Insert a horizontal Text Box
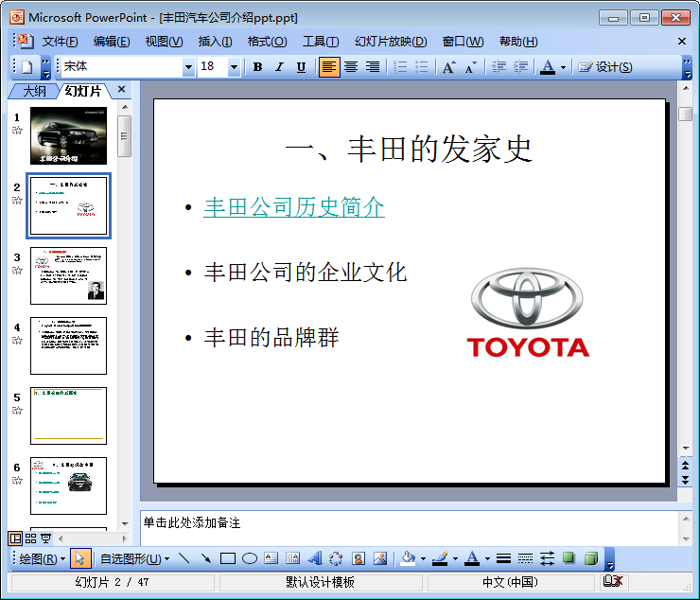Screen dimensions: 700x600 [271, 558]
